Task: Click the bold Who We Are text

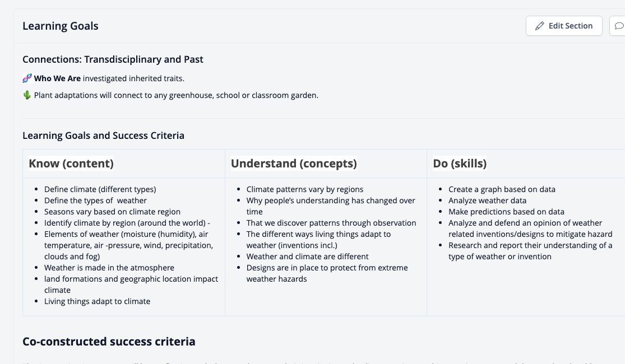Action: point(57,78)
